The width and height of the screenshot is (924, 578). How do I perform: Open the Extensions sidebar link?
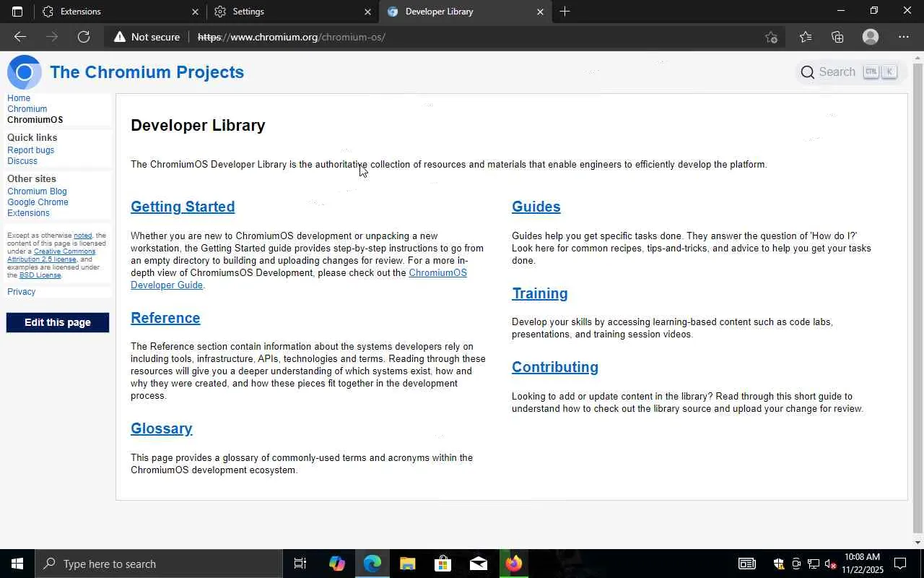click(28, 213)
